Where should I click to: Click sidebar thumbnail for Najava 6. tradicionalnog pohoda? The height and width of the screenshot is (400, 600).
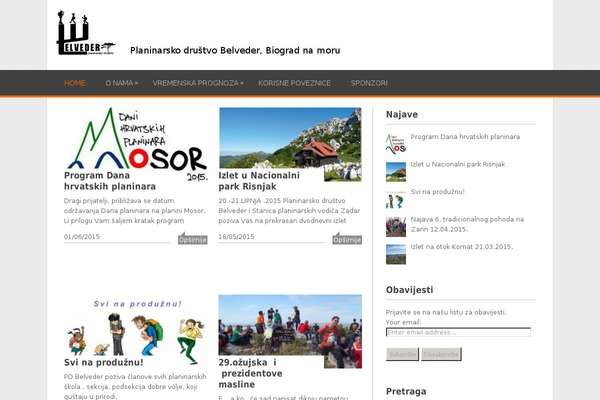click(396, 227)
